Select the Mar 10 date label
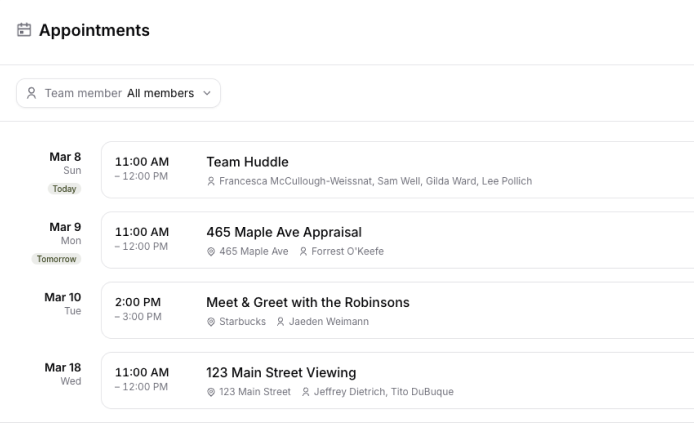Viewport: 694px width, 434px height. tap(63, 297)
